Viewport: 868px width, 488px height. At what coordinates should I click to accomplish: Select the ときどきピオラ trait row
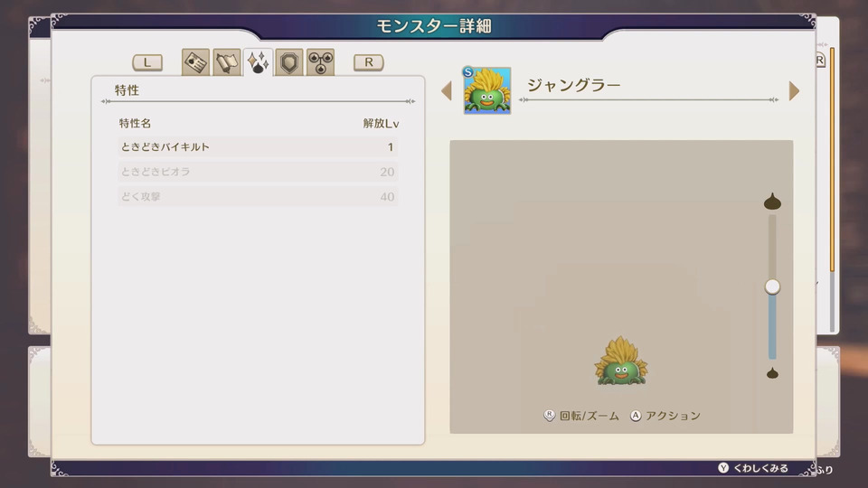point(258,172)
